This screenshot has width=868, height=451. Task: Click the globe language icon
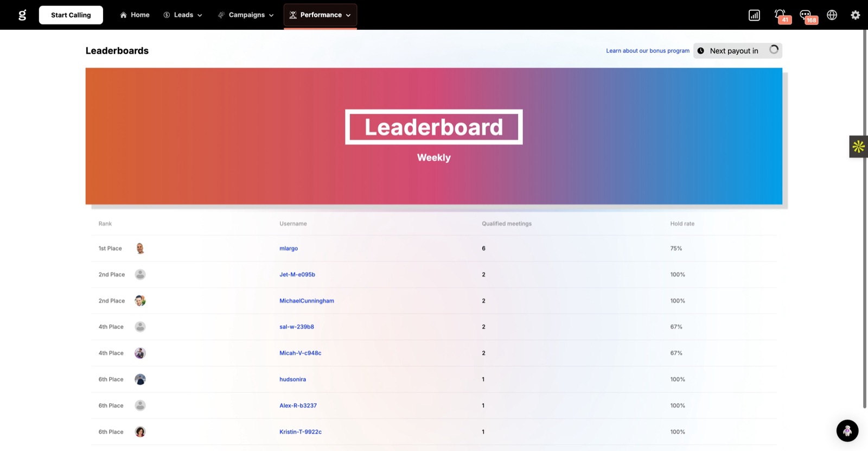coord(832,15)
